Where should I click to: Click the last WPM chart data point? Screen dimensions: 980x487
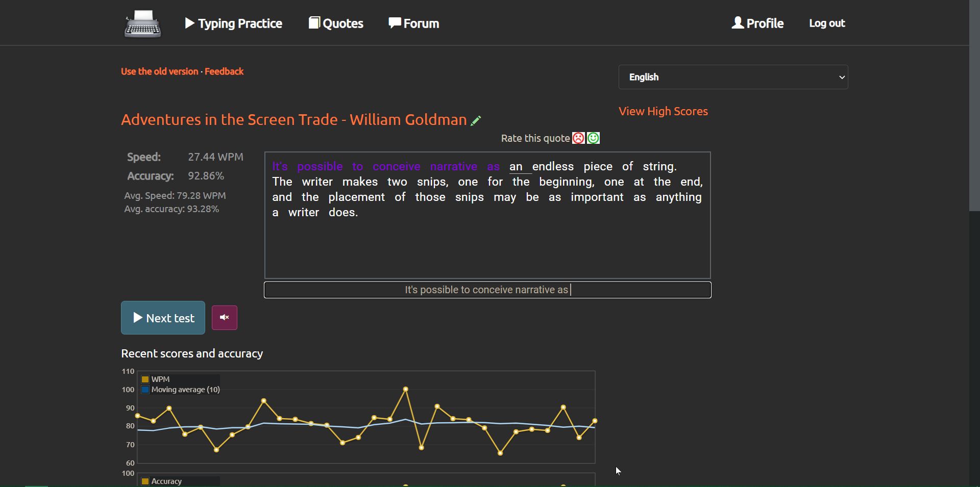pyautogui.click(x=595, y=421)
